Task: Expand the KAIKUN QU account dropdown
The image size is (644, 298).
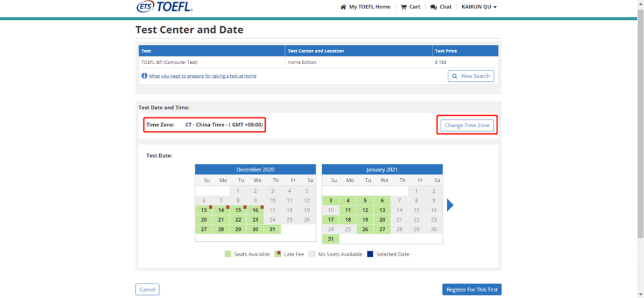Action: (x=479, y=7)
